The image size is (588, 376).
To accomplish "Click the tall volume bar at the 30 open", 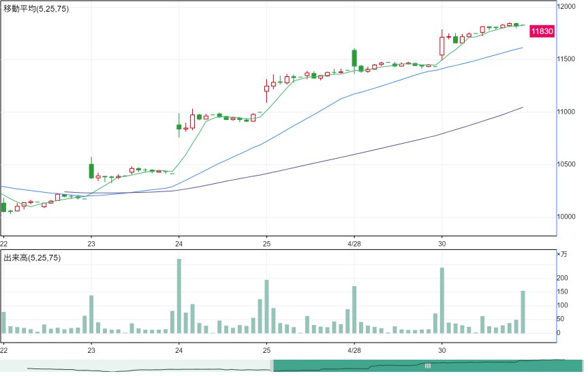I will click(442, 300).
